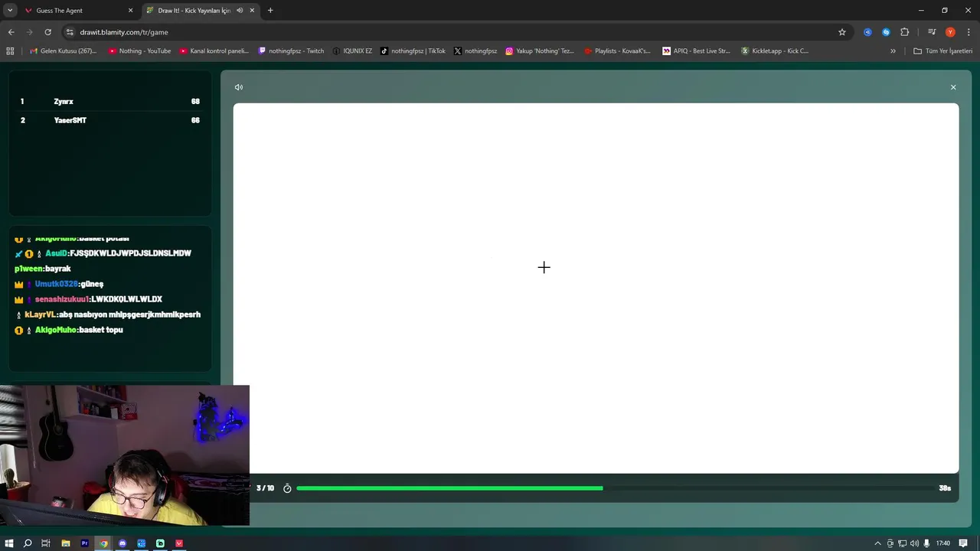Close the Guess The Agent tab
The width and height of the screenshot is (980, 551).
pyautogui.click(x=130, y=11)
